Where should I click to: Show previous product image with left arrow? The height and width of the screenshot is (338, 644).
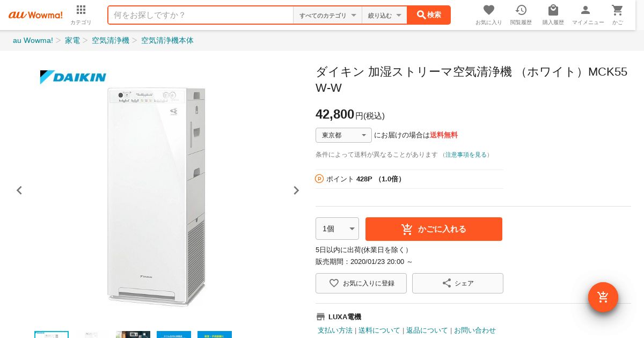19,190
